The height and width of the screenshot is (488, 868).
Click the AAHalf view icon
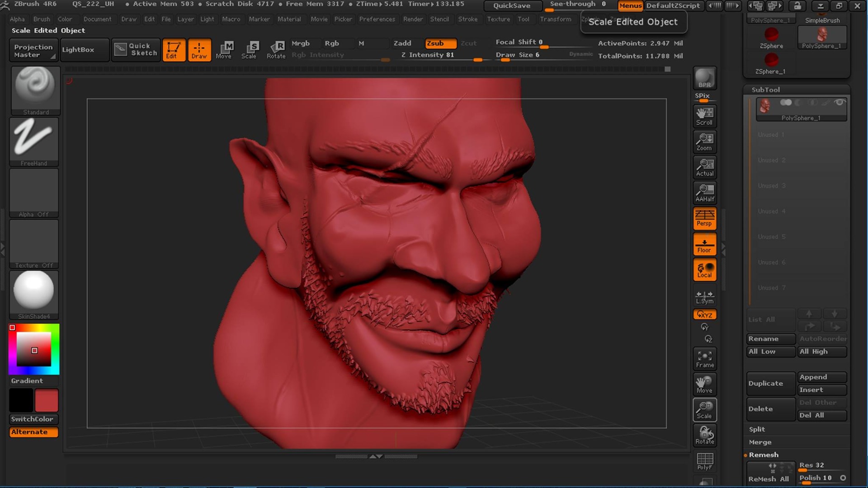[704, 192]
